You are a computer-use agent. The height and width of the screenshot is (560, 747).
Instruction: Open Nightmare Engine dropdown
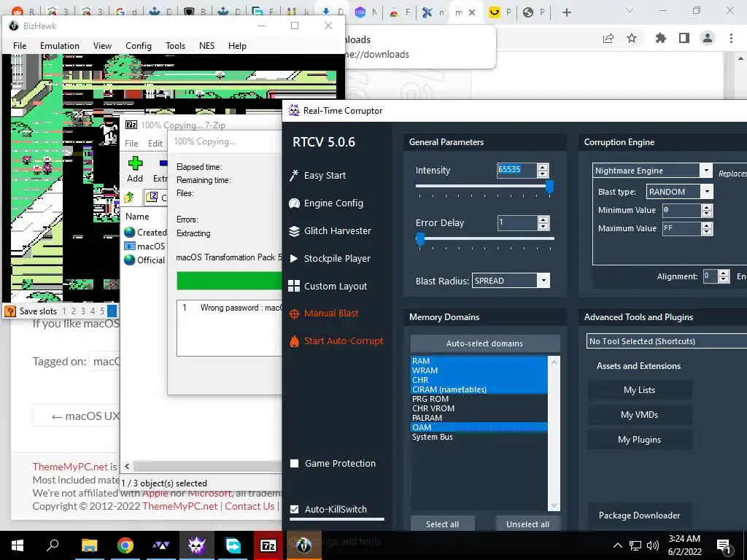[705, 171]
